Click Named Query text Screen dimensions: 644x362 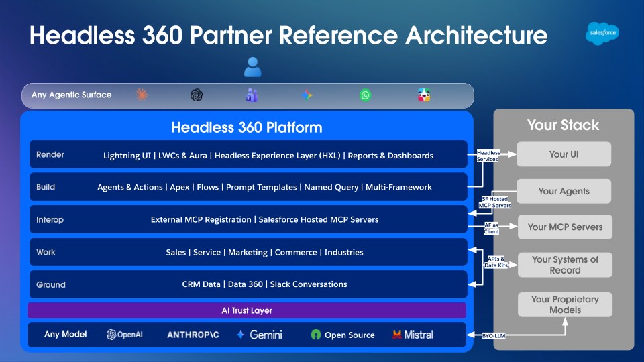click(x=331, y=187)
